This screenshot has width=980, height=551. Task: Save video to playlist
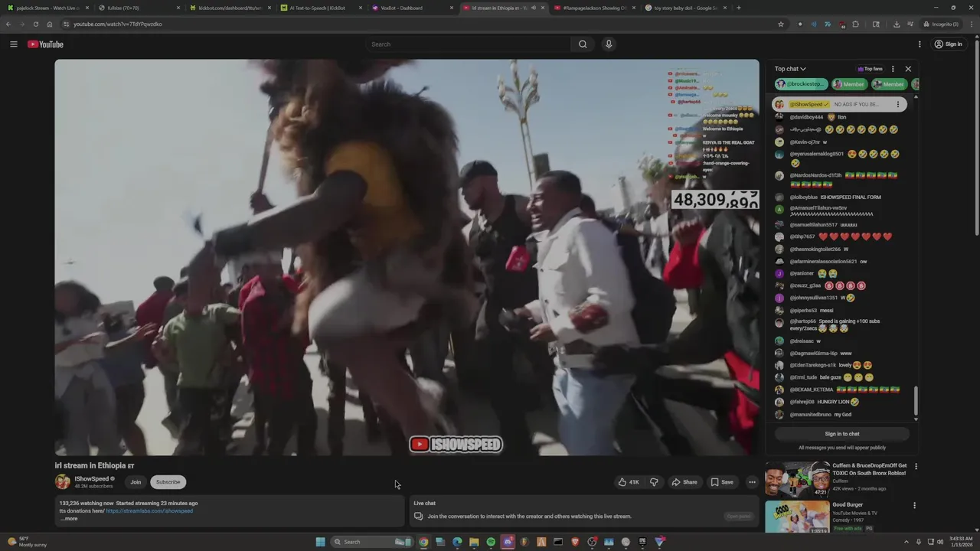click(722, 482)
